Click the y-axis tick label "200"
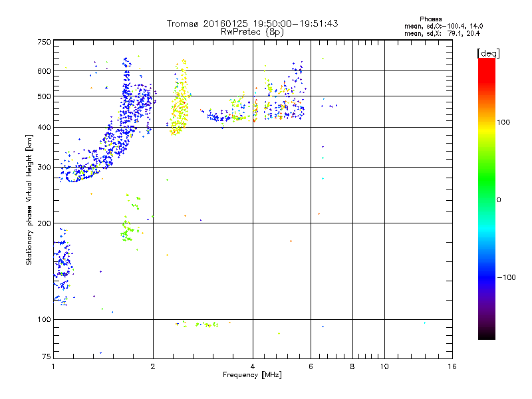This screenshot has height=399, width=532. tap(44, 223)
